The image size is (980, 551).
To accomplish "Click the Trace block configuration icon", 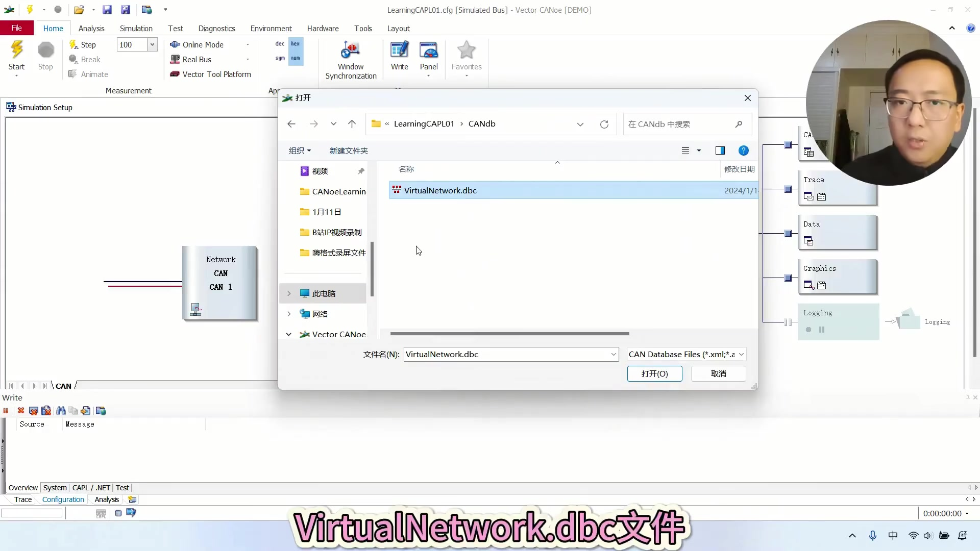I will (x=821, y=196).
